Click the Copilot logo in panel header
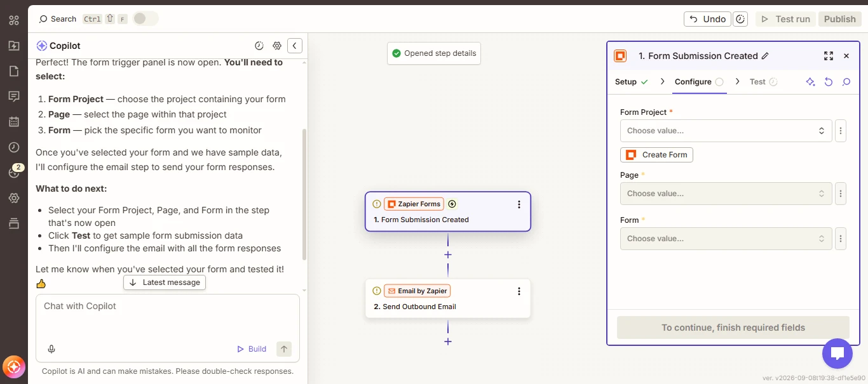This screenshot has width=868, height=384. 41,46
